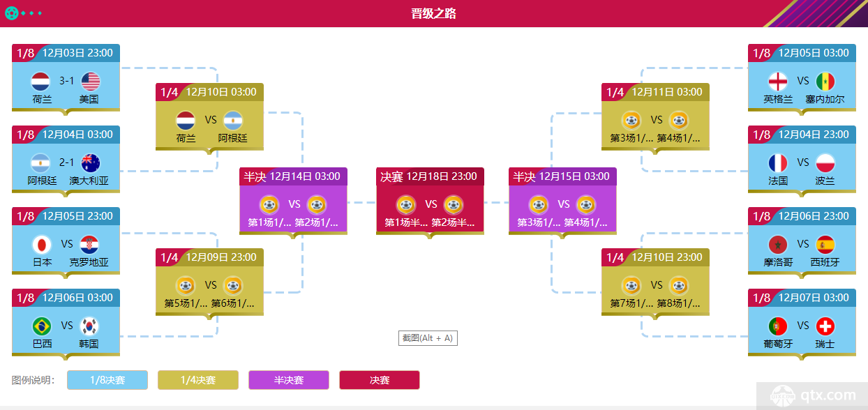Click the 波兰 team name

tap(825, 181)
